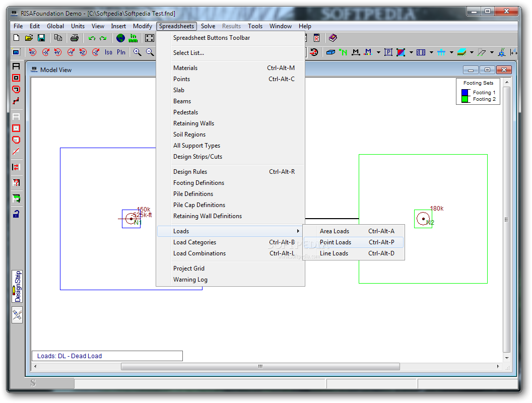Click the Zoom Out magnifier
532x403 pixels.
[x=150, y=52]
